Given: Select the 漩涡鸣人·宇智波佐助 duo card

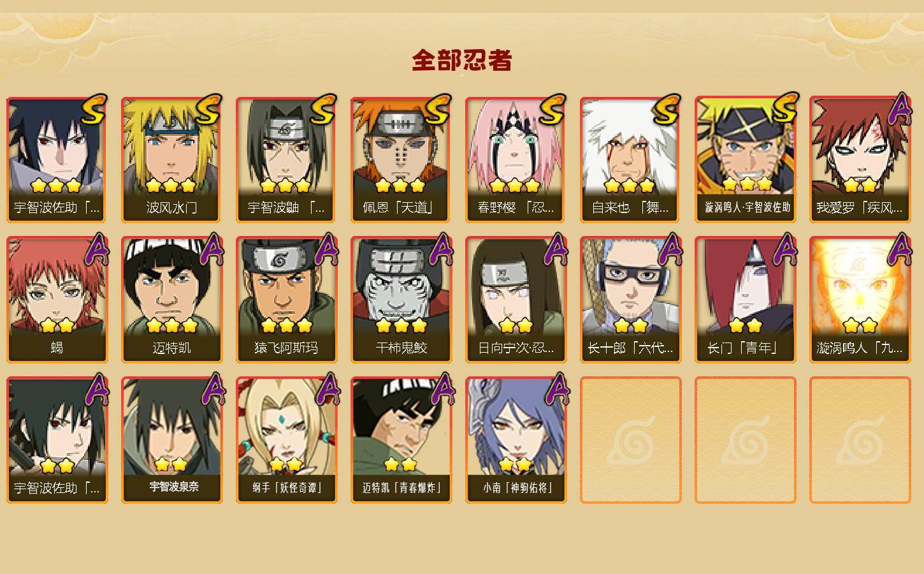Looking at the screenshot, I should coord(745,159).
